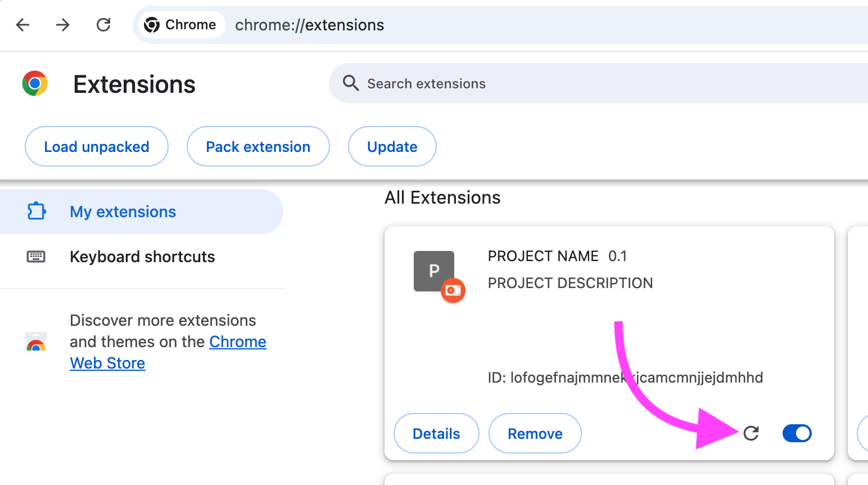Open Keyboard shortcuts in the sidebar
The image size is (868, 485).
click(x=142, y=257)
